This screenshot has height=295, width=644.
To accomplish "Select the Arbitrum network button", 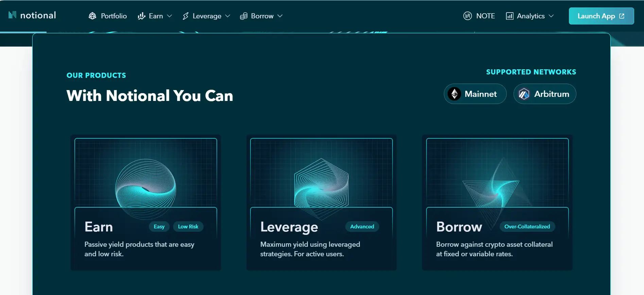I will click(x=545, y=94).
